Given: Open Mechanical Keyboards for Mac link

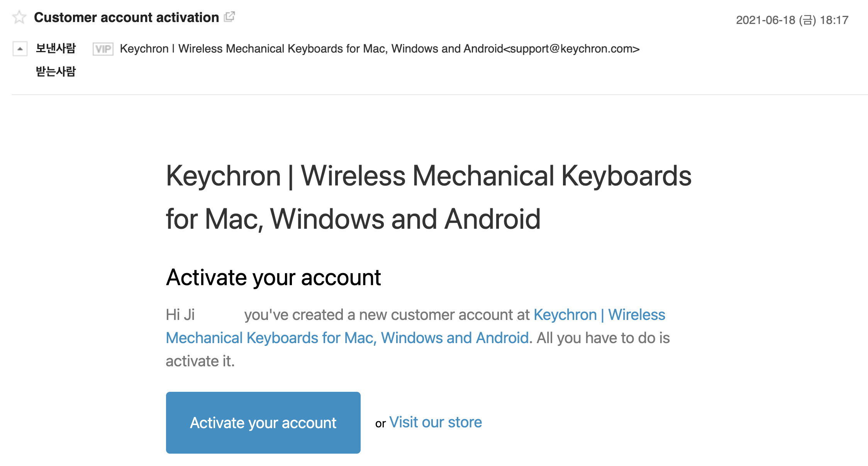Looking at the screenshot, I should click(347, 338).
